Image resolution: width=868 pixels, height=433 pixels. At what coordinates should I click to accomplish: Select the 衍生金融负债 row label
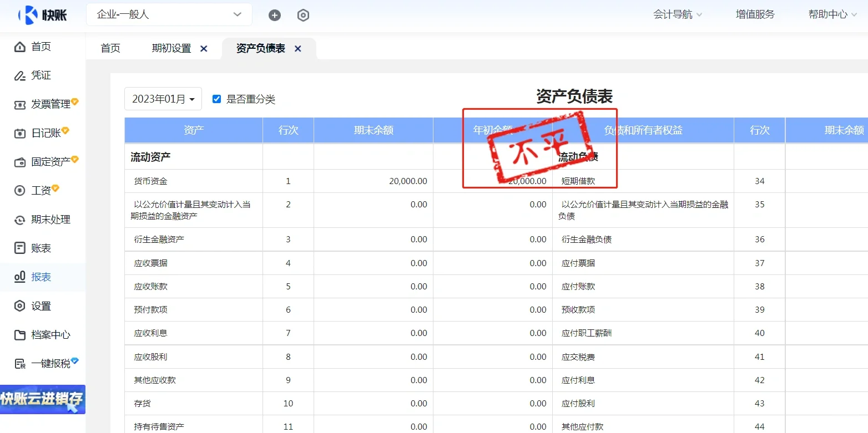tap(587, 240)
